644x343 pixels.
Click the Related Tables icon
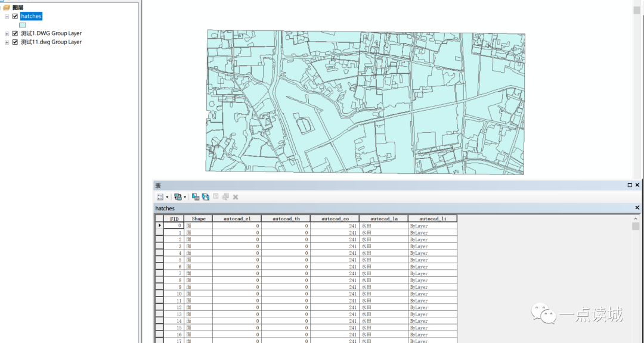tap(178, 197)
